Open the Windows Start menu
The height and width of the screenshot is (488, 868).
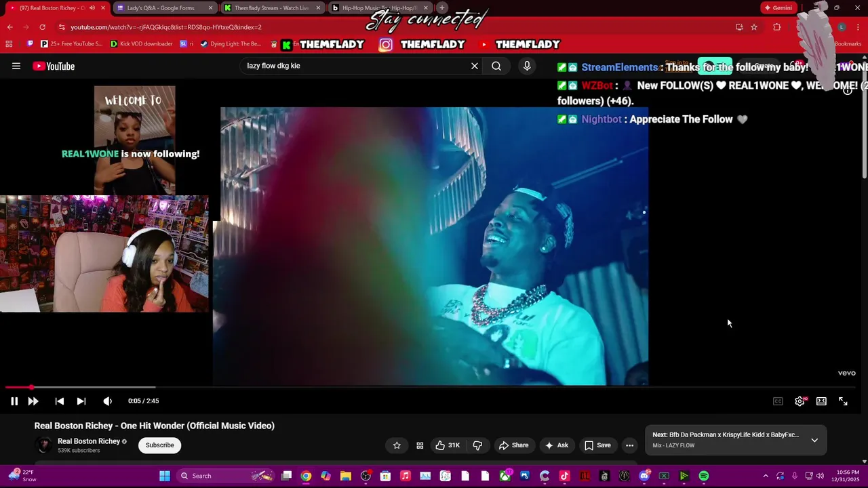pyautogui.click(x=165, y=476)
